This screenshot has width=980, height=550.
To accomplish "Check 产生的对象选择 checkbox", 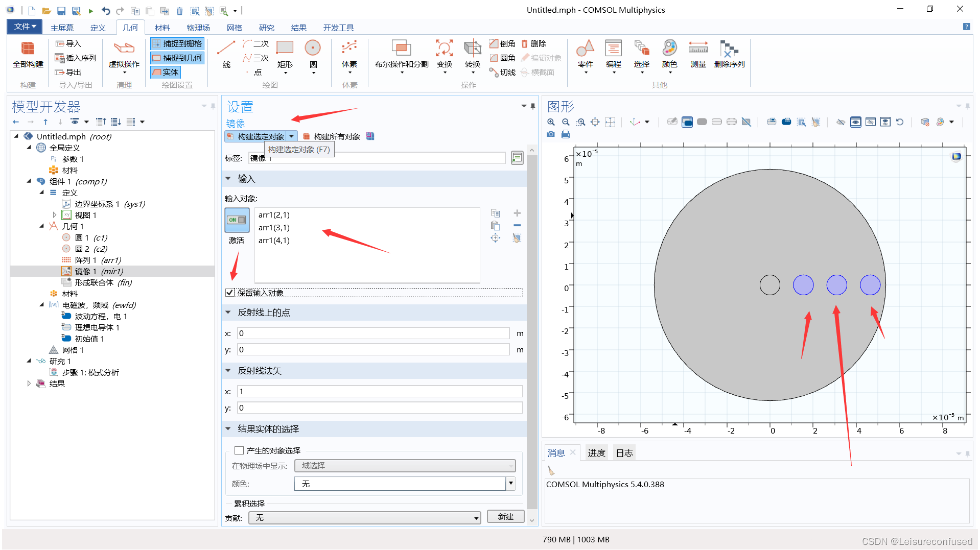I will [x=239, y=450].
